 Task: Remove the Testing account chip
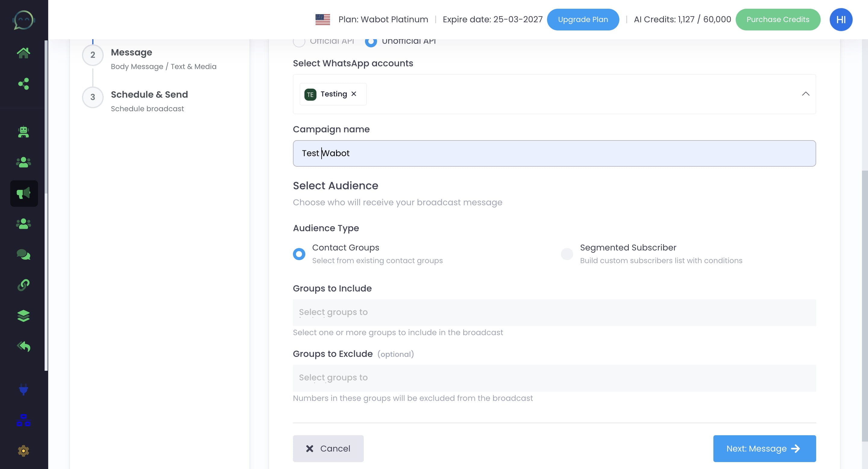click(x=354, y=94)
